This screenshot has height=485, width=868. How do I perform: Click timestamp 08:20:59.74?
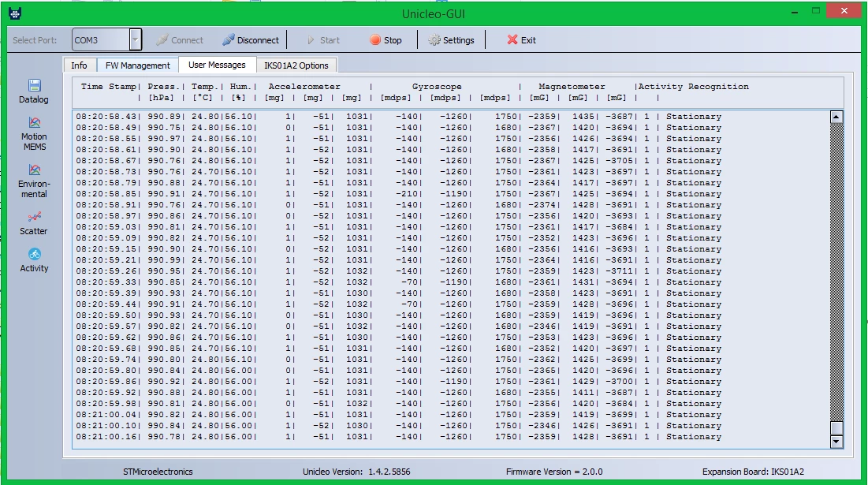tap(106, 360)
